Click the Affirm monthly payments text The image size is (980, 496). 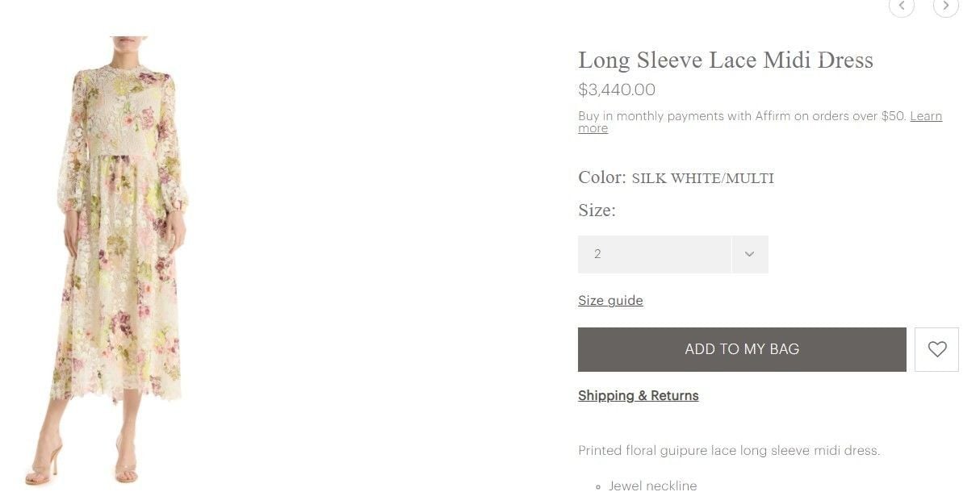743,116
